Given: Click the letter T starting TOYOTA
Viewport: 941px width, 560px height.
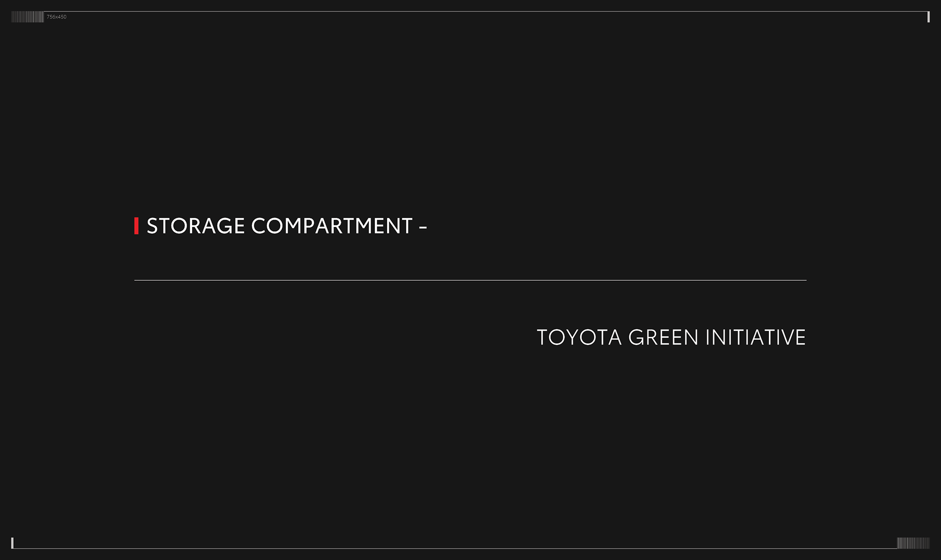Looking at the screenshot, I should point(542,338).
